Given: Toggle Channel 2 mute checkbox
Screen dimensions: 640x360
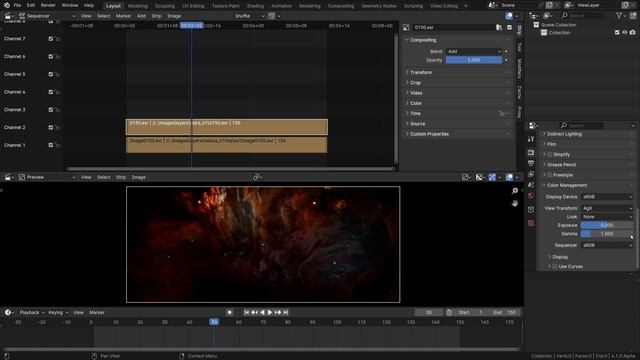Looking at the screenshot, I should (51, 127).
